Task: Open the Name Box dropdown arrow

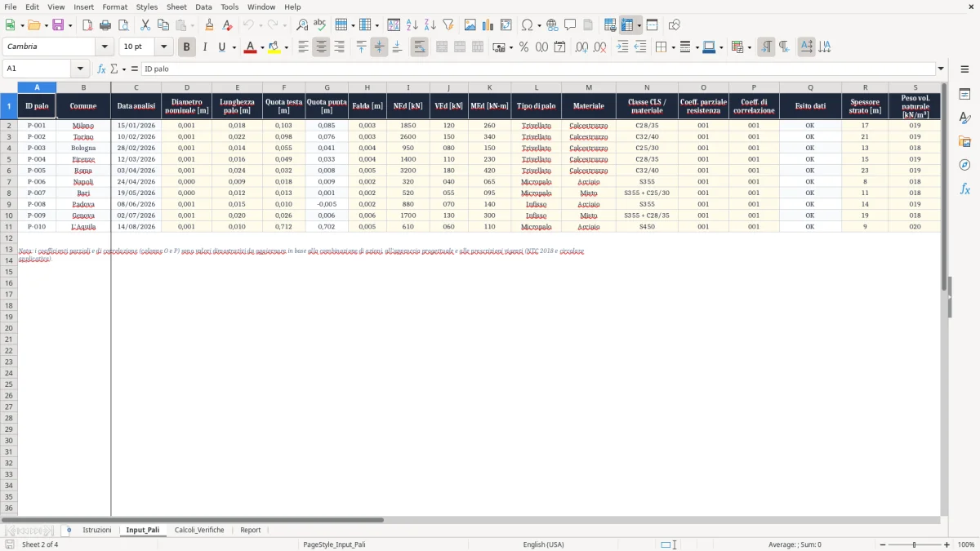Action: [79, 69]
